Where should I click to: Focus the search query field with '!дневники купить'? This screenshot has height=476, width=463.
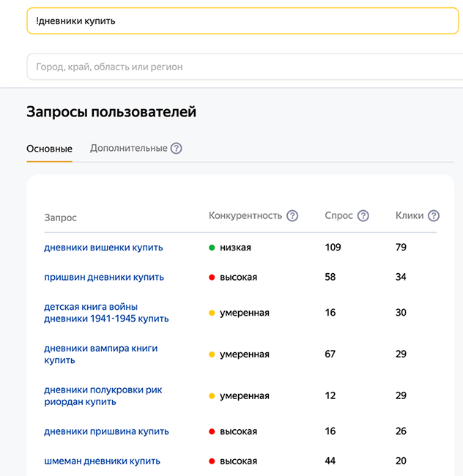(x=242, y=21)
